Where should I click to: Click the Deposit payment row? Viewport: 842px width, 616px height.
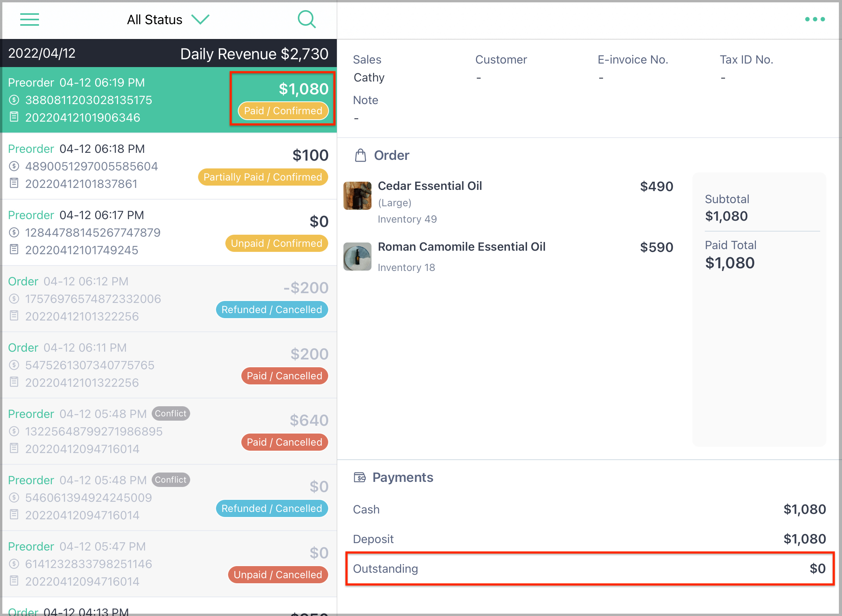pos(589,539)
